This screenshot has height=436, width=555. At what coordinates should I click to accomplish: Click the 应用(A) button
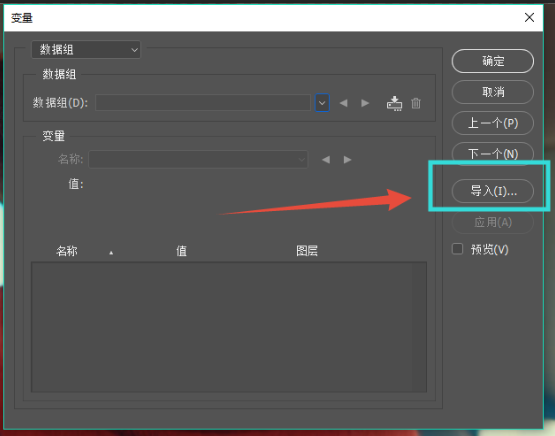(x=493, y=222)
